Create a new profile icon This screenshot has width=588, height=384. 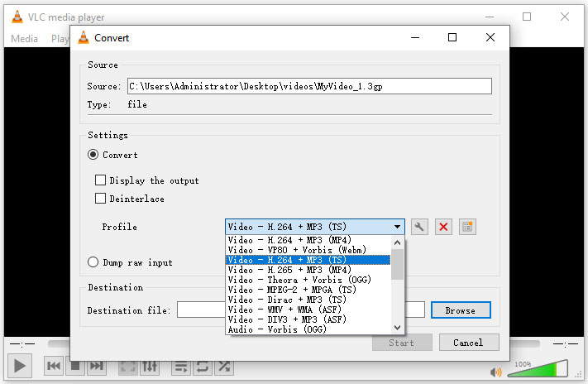[x=467, y=227]
